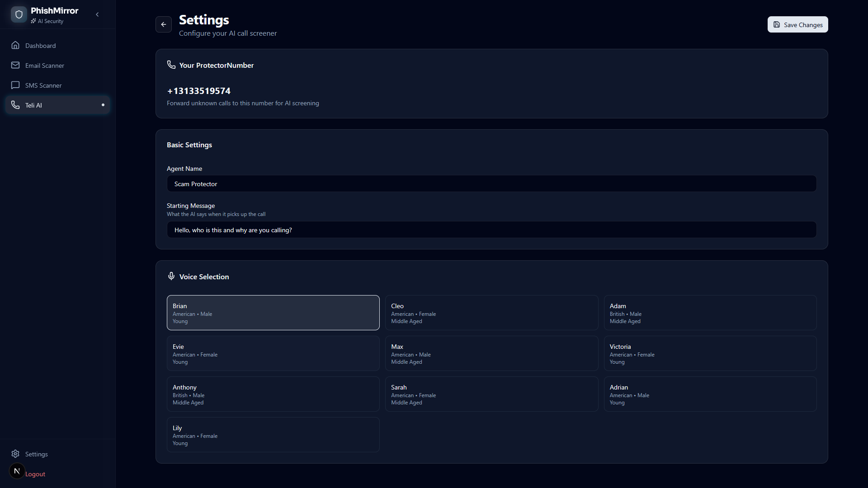Click the Agent Name input field
The width and height of the screenshot is (868, 488).
point(491,184)
